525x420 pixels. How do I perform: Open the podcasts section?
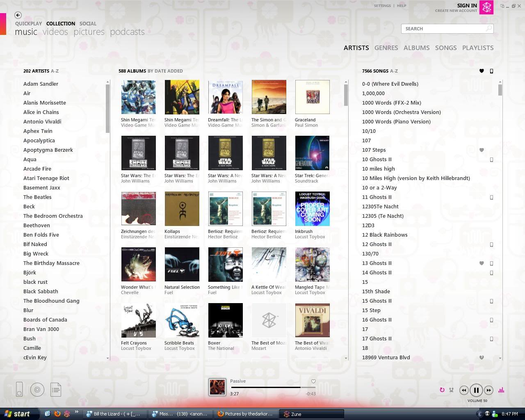127,32
